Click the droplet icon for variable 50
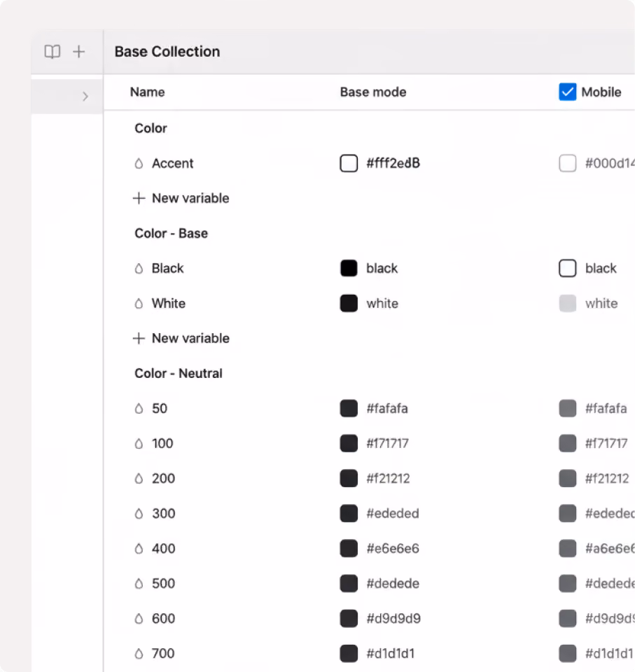635x672 pixels. pos(139,408)
